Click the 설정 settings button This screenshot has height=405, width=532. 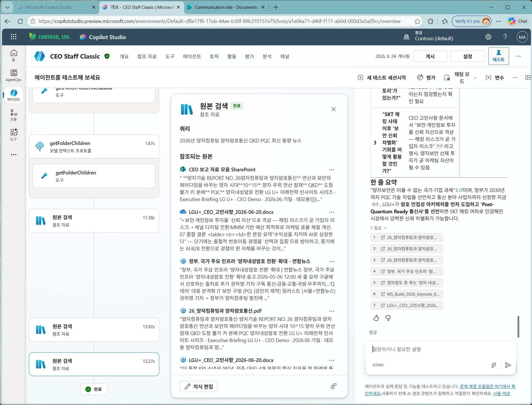[x=467, y=56]
